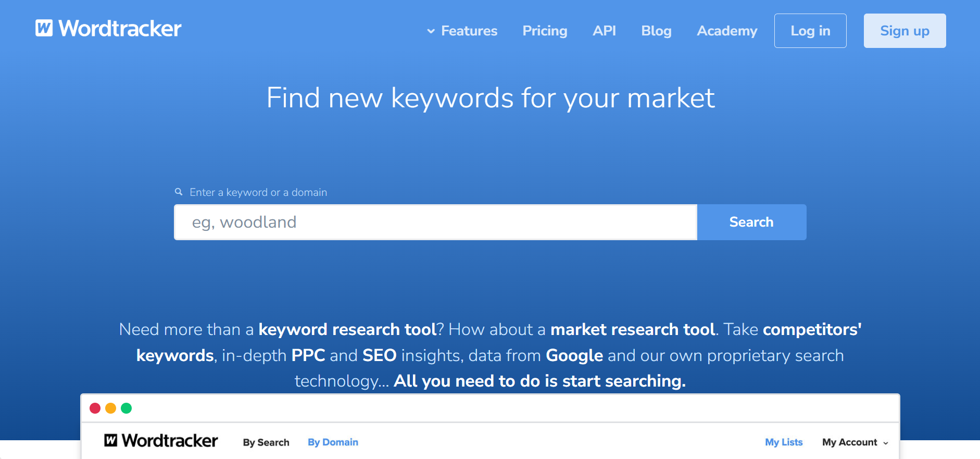The width and height of the screenshot is (980, 459).
Task: Click the green dot in the preview window
Action: point(126,408)
